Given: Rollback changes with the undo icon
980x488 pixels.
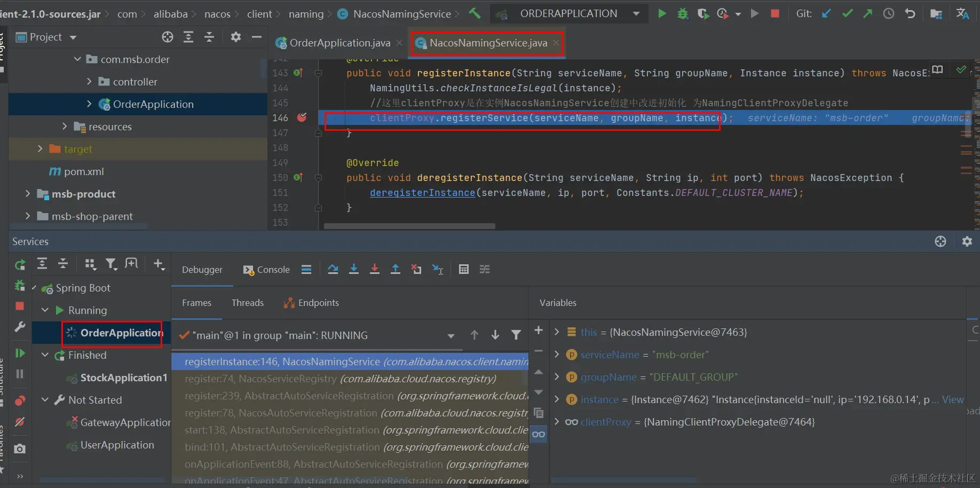Looking at the screenshot, I should coord(910,13).
